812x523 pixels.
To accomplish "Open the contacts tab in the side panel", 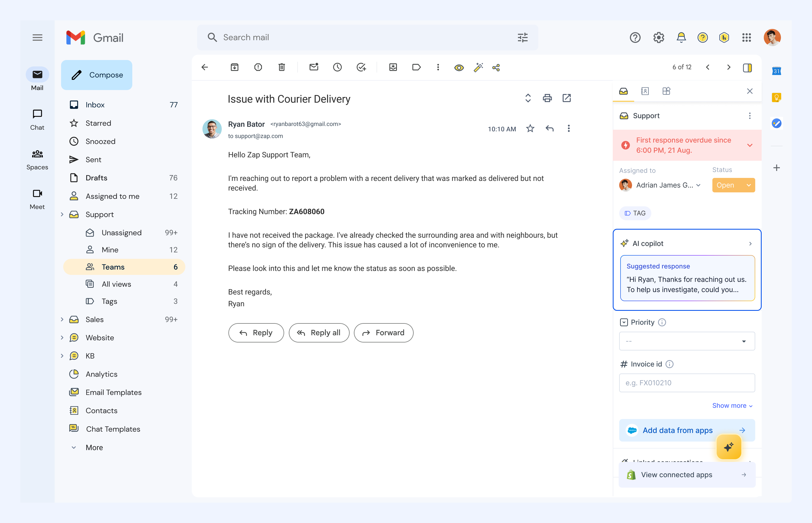I will [645, 91].
